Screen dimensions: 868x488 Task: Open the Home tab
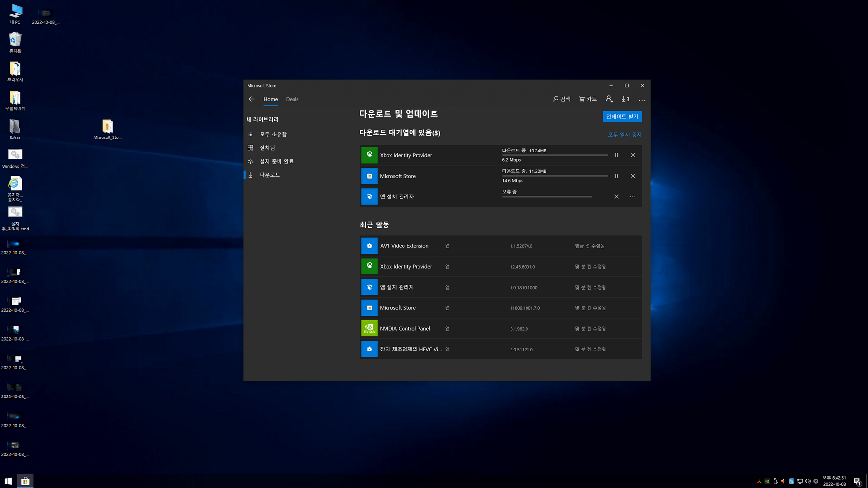pos(271,99)
